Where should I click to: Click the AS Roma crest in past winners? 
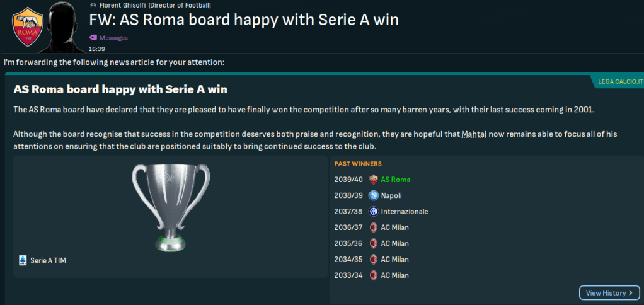[x=373, y=180]
